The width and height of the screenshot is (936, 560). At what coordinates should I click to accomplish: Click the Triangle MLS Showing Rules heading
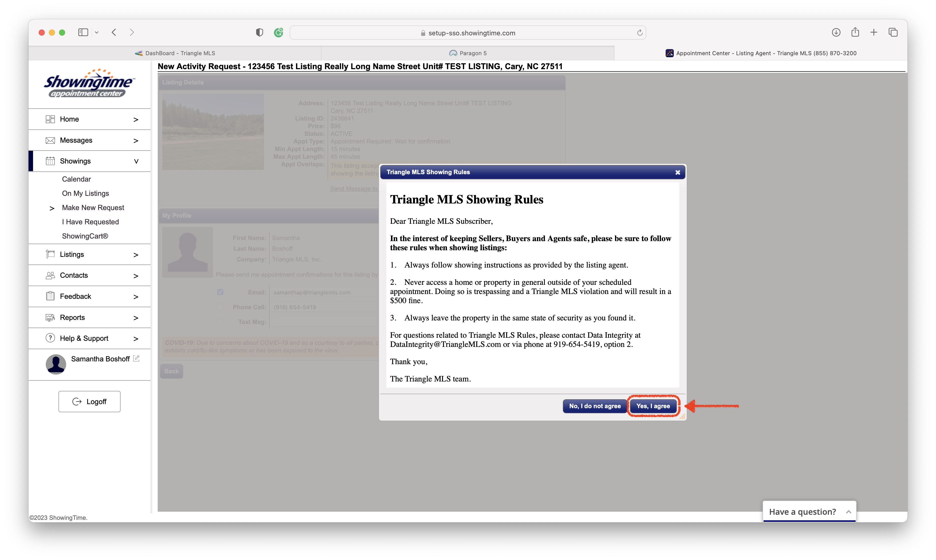point(466,199)
